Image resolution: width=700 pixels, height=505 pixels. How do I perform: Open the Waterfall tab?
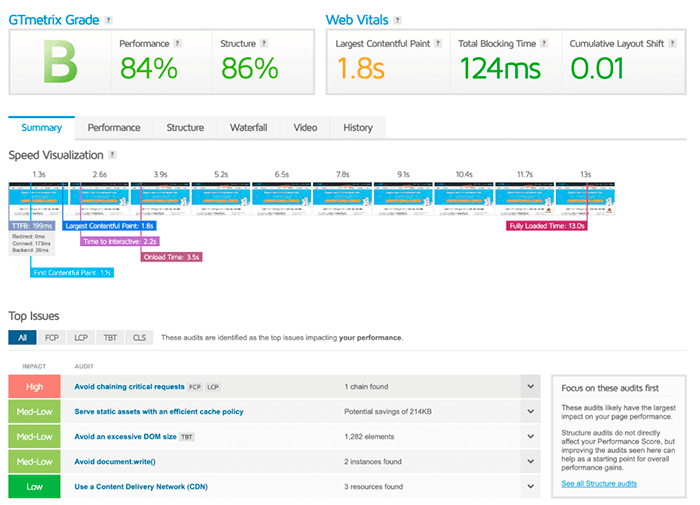(249, 128)
